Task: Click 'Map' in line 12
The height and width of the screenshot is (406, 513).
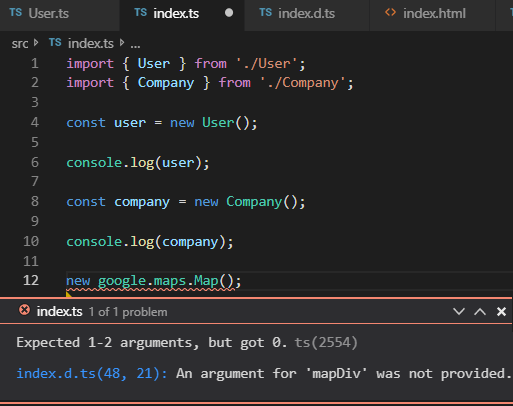Action: coord(206,280)
